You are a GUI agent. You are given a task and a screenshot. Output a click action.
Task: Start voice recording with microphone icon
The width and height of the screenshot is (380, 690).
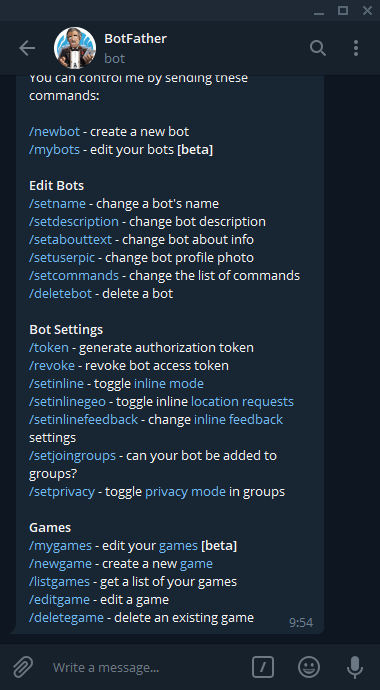pos(355,667)
